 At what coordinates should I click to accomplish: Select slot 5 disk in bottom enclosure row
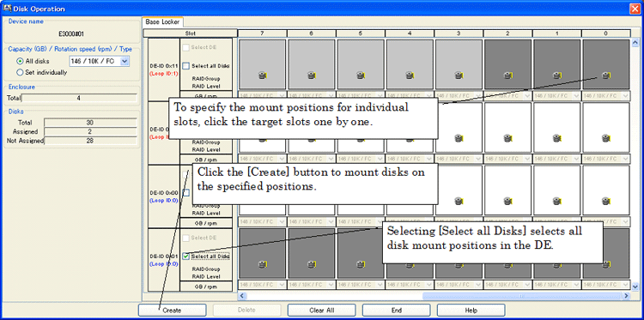[x=360, y=254]
